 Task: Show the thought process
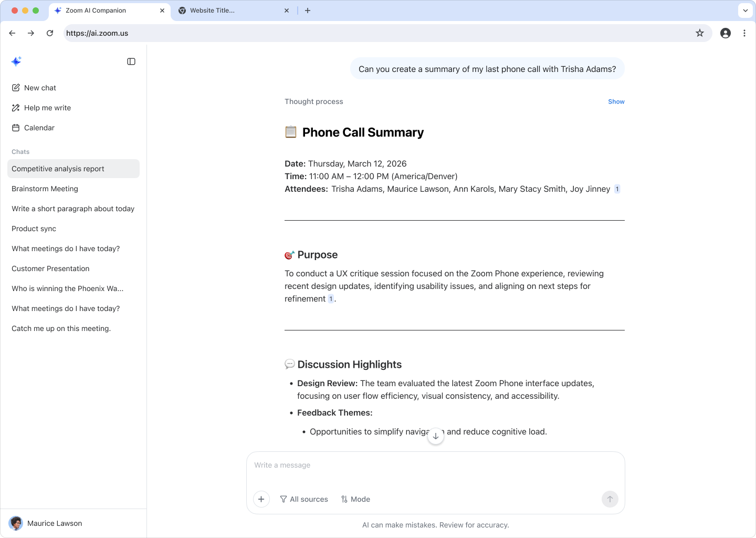tap(616, 101)
